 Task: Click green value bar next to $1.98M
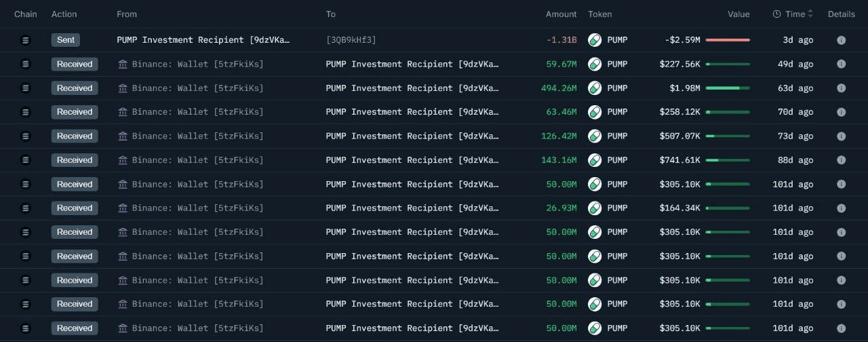pos(728,88)
